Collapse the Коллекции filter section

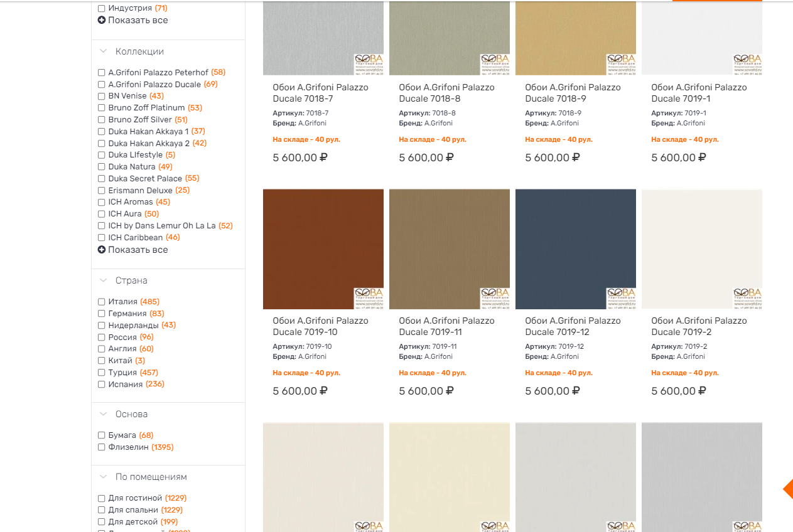104,51
